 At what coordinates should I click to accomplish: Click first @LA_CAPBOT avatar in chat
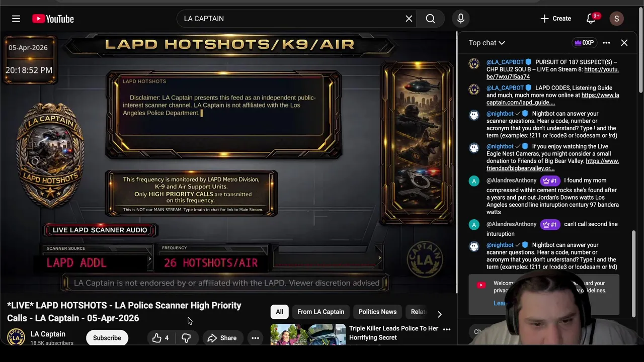[x=474, y=64]
